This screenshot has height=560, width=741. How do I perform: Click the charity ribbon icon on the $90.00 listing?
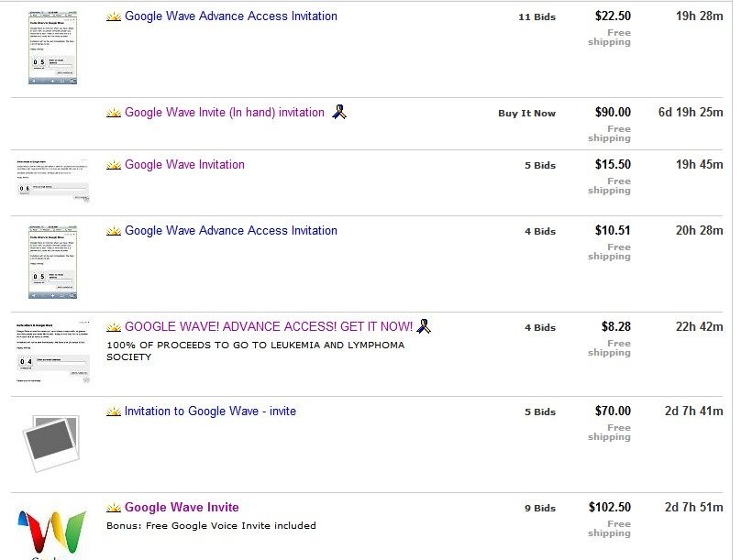(x=339, y=113)
